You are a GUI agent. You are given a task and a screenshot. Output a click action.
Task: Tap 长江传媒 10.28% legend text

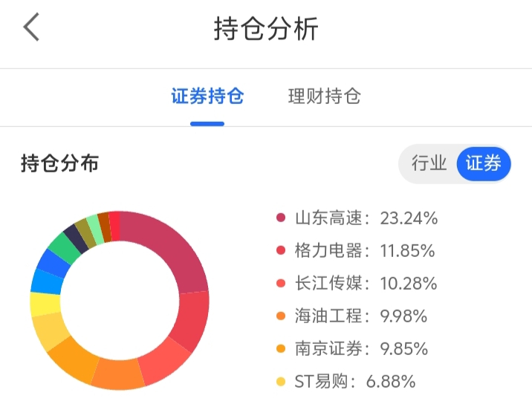click(366, 284)
